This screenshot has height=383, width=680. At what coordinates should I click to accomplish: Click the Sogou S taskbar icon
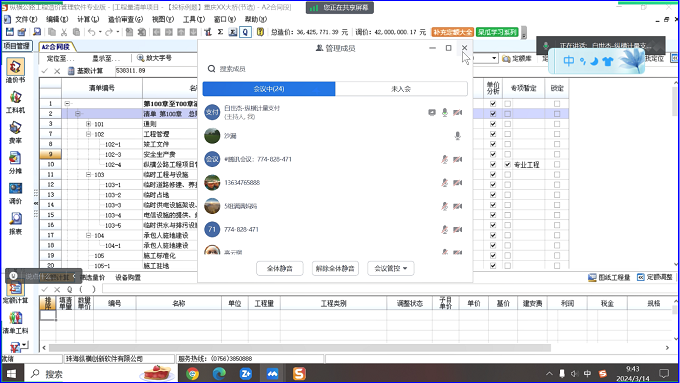coord(299,373)
